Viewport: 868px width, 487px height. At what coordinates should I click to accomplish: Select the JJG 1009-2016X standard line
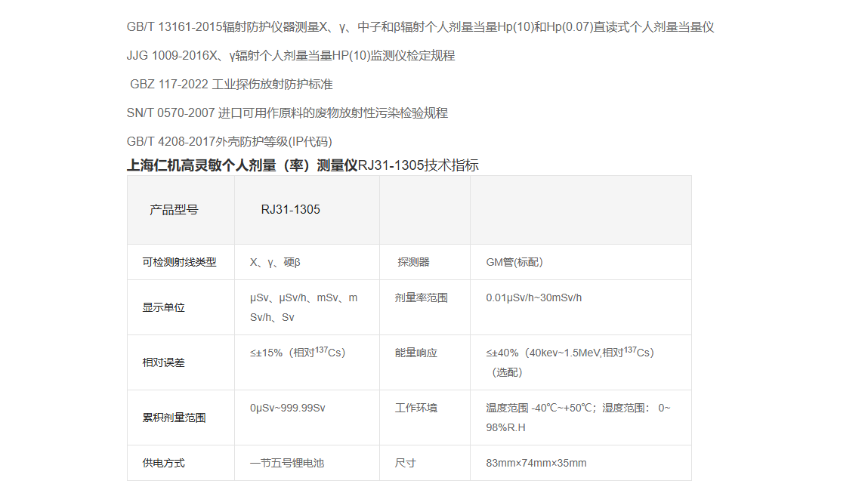[291, 56]
